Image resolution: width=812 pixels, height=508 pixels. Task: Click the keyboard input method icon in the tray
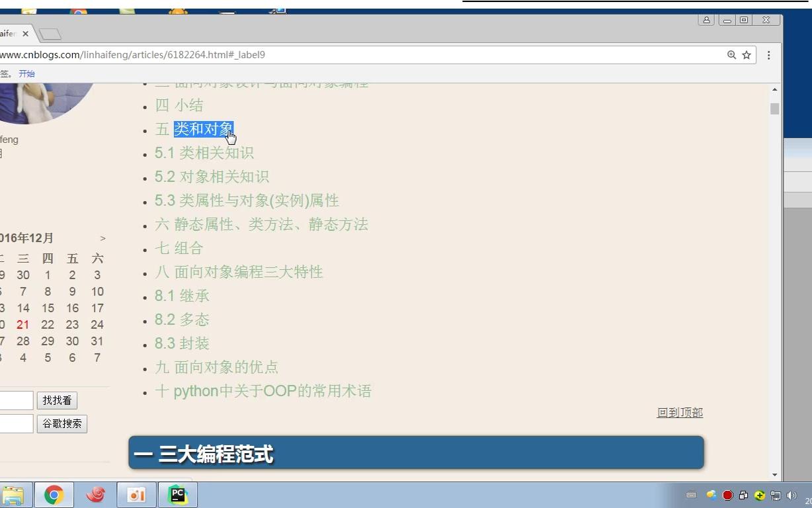[x=691, y=495]
